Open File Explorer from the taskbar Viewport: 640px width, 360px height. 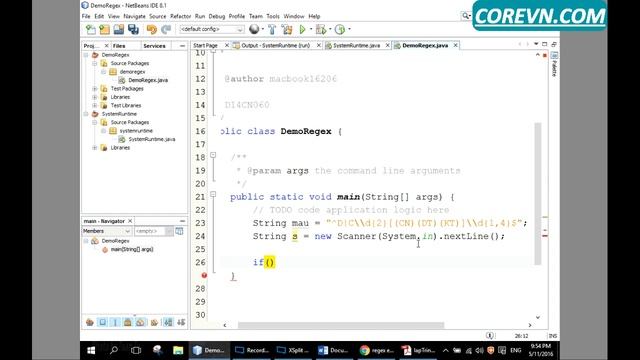click(178, 350)
